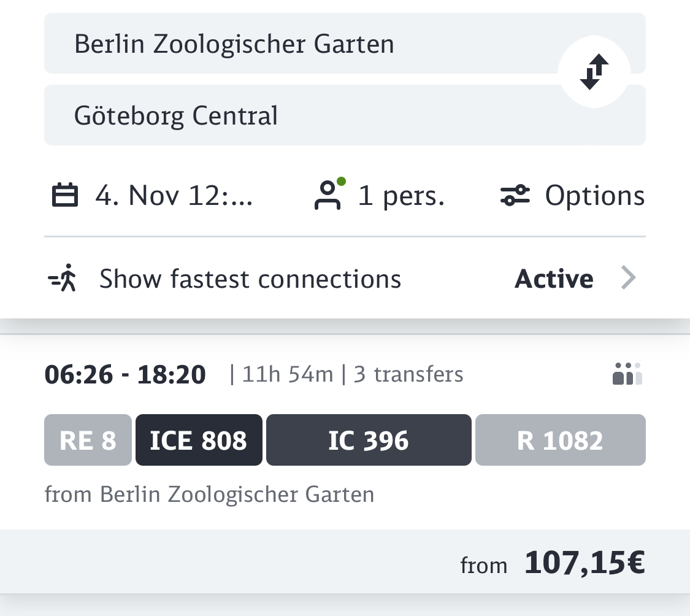690x616 pixels.
Task: Select the ICE 808 train segment
Action: [x=199, y=441]
